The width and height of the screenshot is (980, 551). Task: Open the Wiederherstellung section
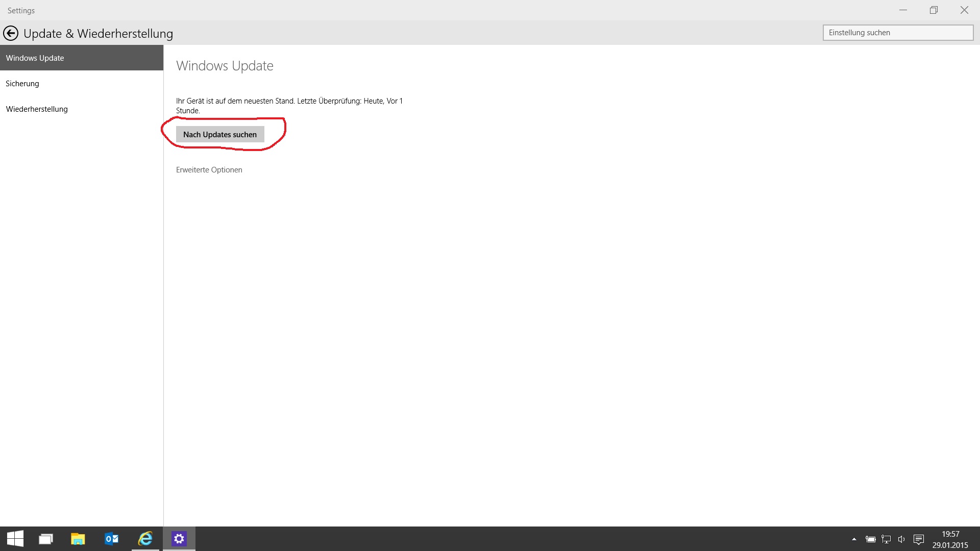(x=82, y=109)
